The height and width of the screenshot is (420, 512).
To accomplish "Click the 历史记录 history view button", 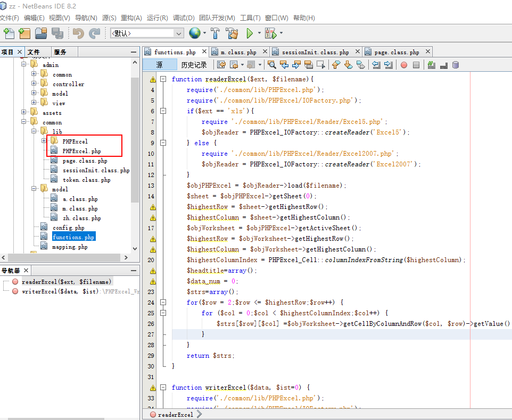I will (194, 65).
